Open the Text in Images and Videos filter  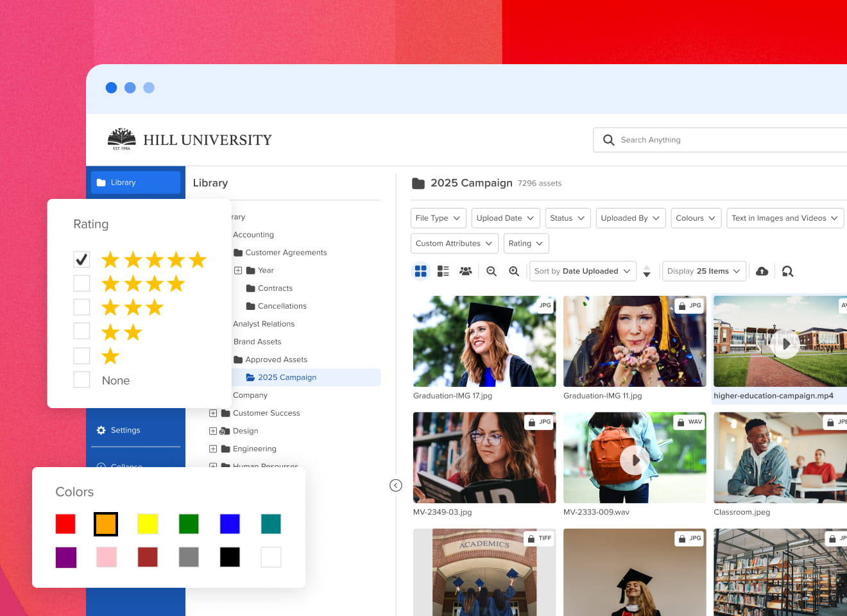click(x=785, y=218)
